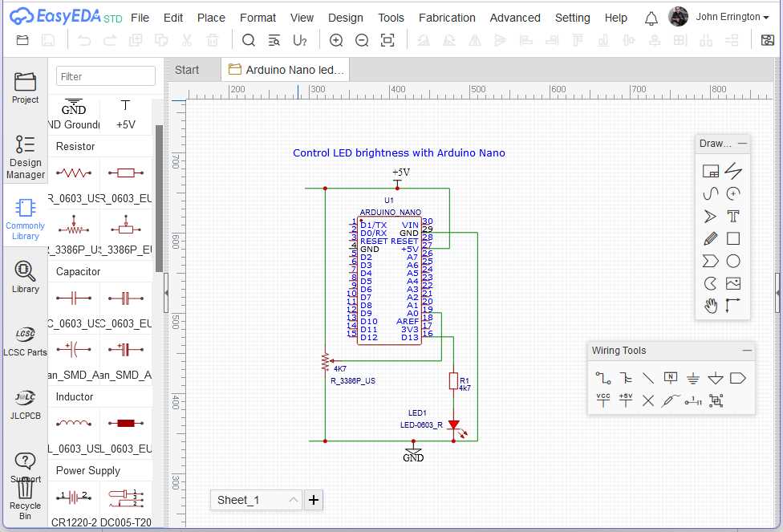Select the +5V net flag tool
783x532 pixels.
625,400
